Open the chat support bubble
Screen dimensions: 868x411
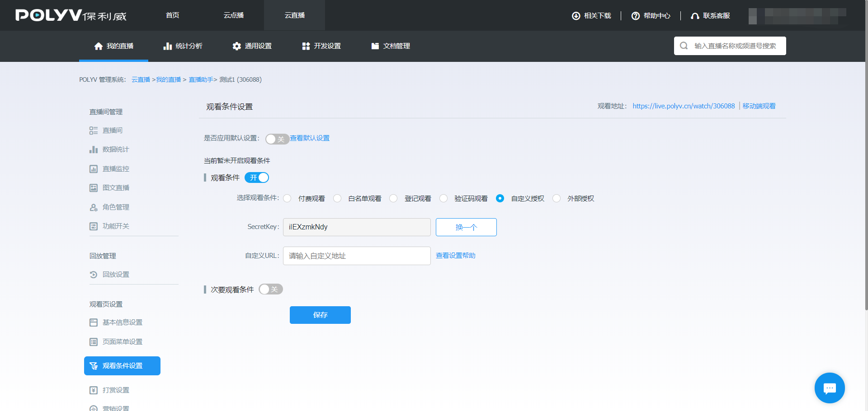830,388
